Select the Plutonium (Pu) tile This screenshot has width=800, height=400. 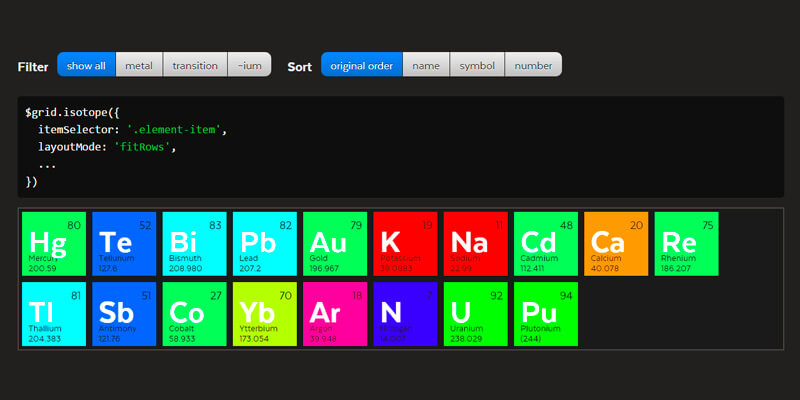[546, 314]
